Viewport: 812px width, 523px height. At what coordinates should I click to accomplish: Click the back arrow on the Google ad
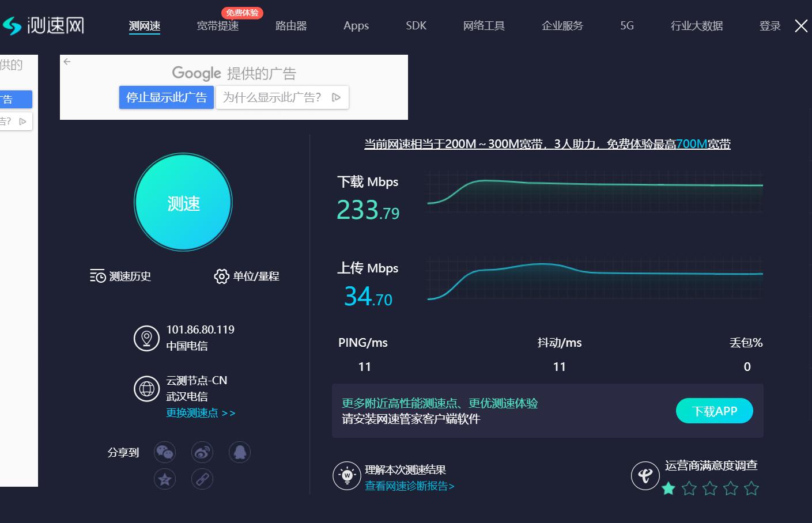67,61
